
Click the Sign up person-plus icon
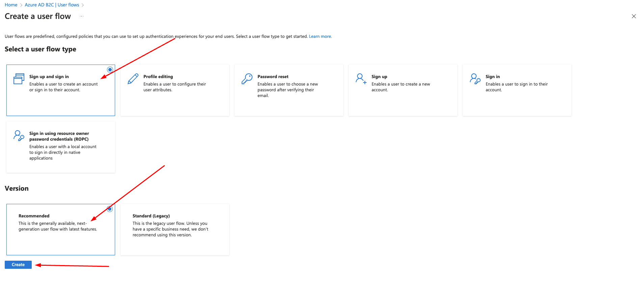361,79
